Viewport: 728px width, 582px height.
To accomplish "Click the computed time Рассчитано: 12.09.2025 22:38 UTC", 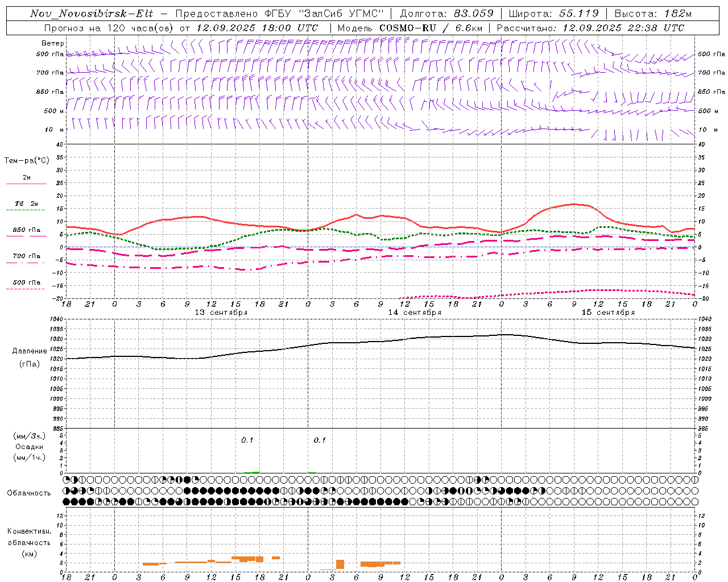I will pyautogui.click(x=590, y=28).
